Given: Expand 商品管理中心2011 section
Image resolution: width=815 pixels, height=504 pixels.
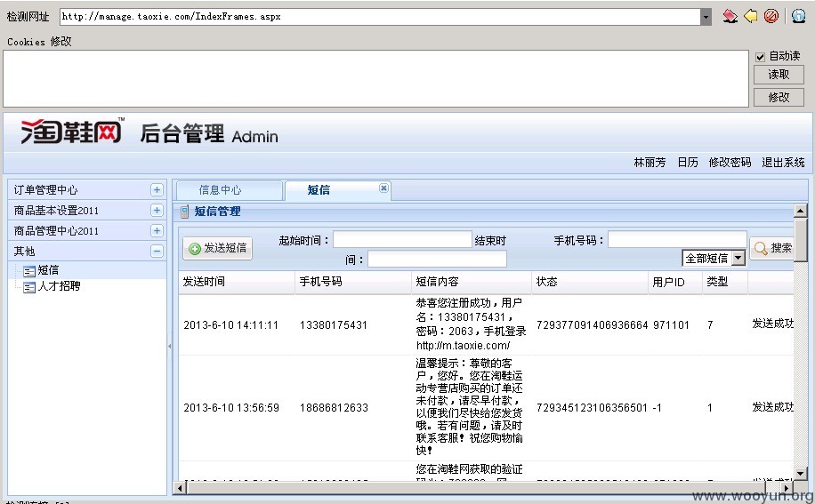Looking at the screenshot, I should pos(157,230).
